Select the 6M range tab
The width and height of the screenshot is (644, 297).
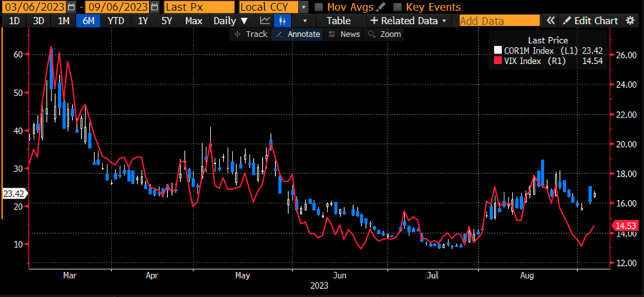click(x=88, y=21)
